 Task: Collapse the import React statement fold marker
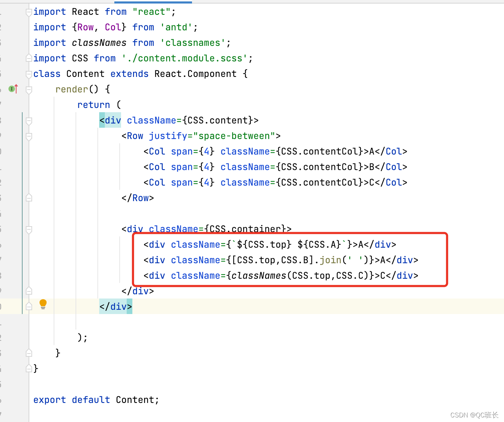pyautogui.click(x=29, y=12)
